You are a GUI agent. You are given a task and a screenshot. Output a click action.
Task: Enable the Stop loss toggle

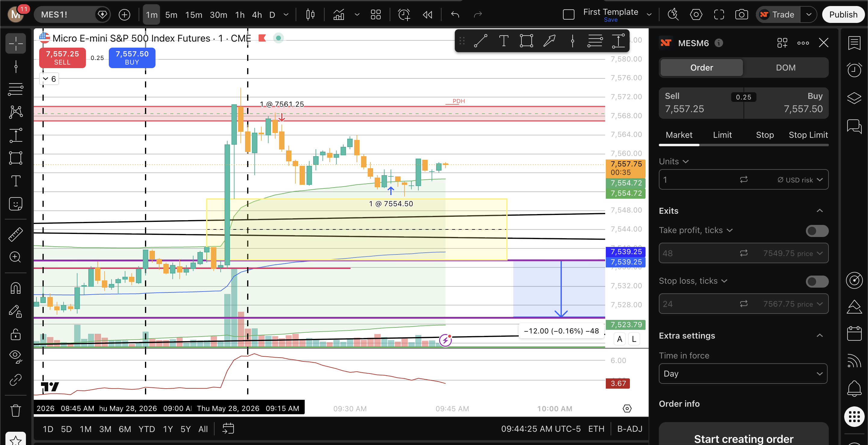pyautogui.click(x=817, y=282)
